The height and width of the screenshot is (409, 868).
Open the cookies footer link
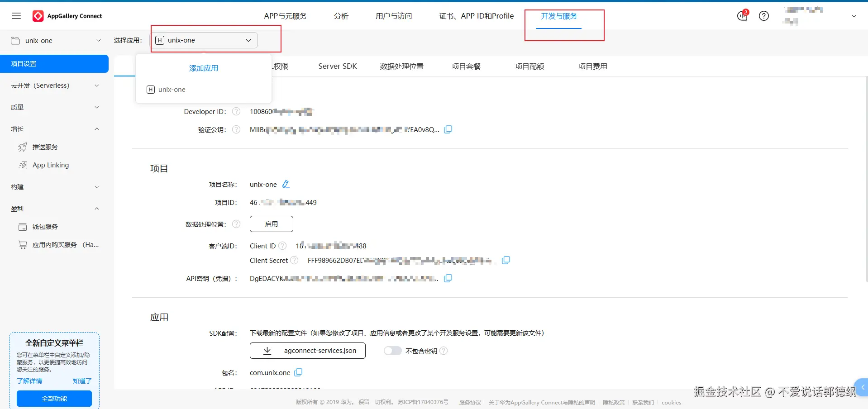click(671, 402)
